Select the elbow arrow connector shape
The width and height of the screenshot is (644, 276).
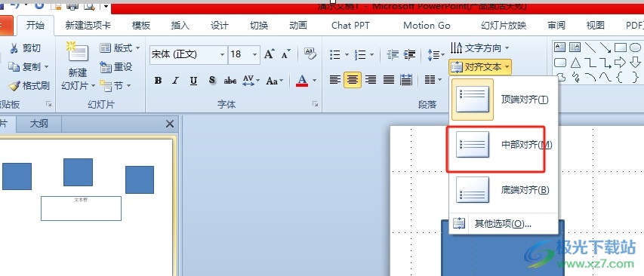(x=605, y=63)
